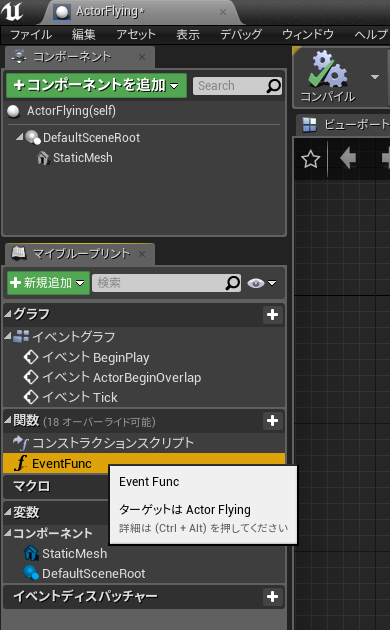Add an event dispatcher with the plus button

(272, 597)
